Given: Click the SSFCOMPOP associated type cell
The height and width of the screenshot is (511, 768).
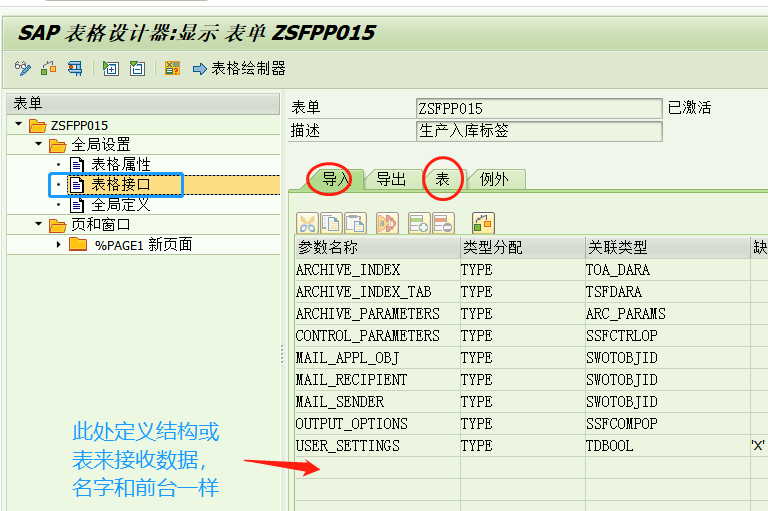Looking at the screenshot, I should [x=668, y=424].
